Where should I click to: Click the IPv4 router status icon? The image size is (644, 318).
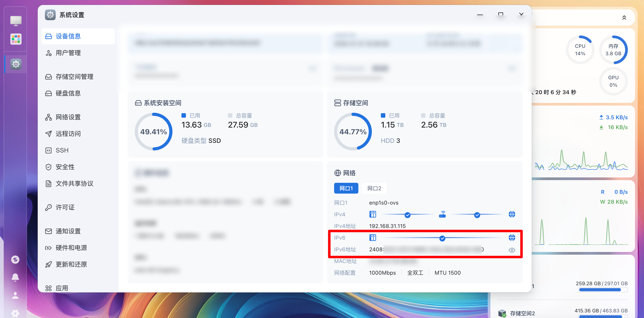click(442, 214)
